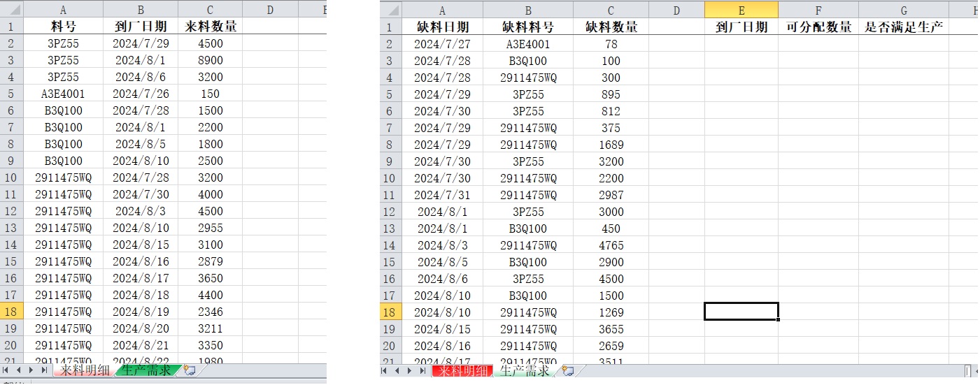This screenshot has height=385, width=980.
Task: Select date 2024/8/19 in 料号 window
Action: pos(141,311)
